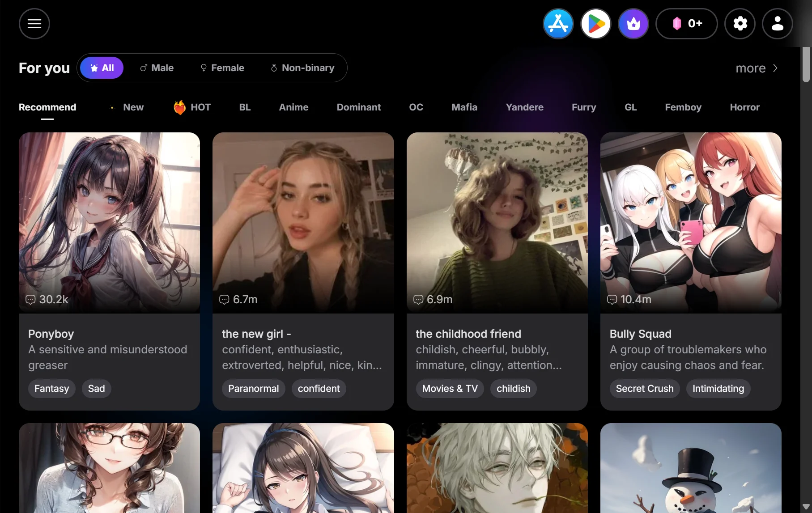Filter characters by Male

point(157,68)
